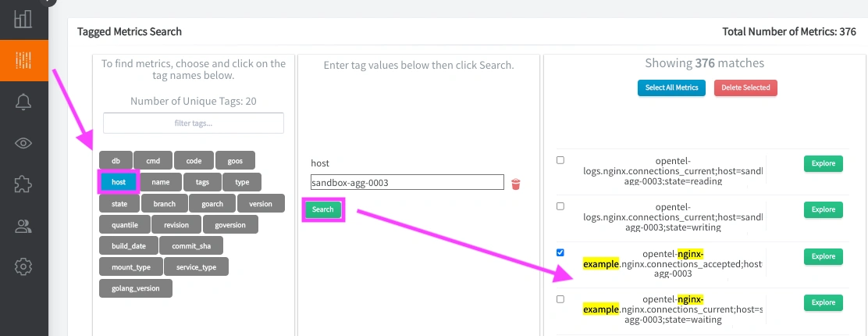Click the Tagged Metrics Search heading
Screen dimensions: 868x336
point(130,31)
